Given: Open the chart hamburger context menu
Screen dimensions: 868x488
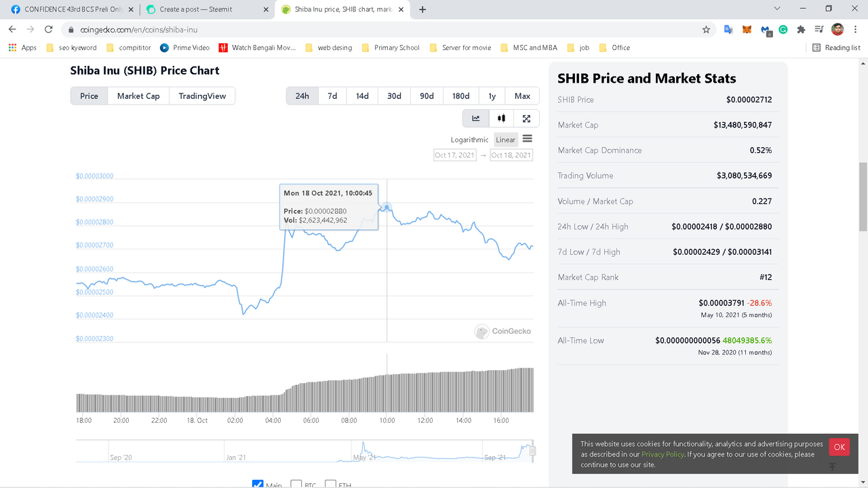Looking at the screenshot, I should 527,139.
